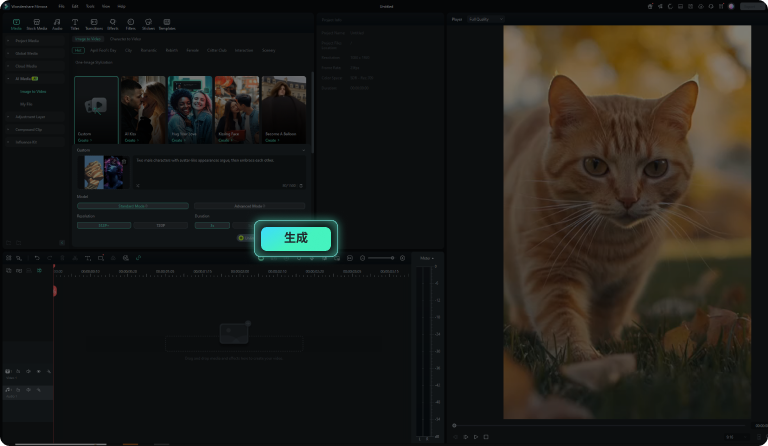Click the undo arrow in timeline toolbar
Screen dimensions: 768x446
click(x=37, y=258)
